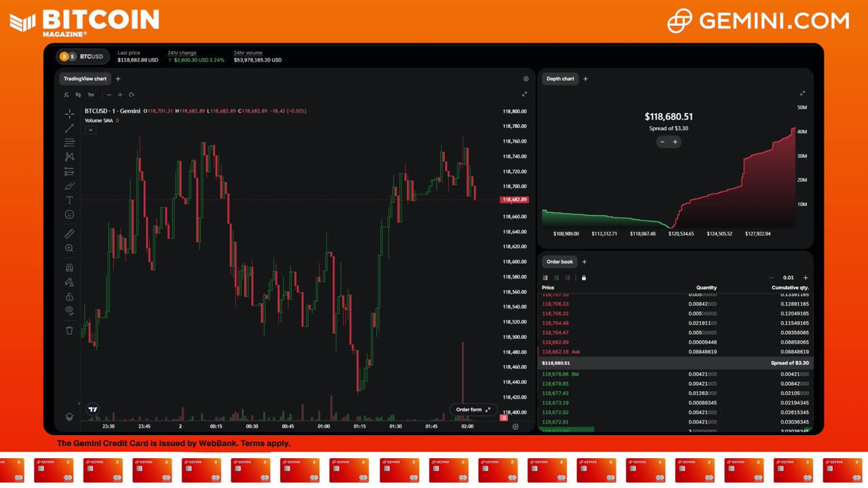Open the forecasting and position tools
The width and height of the screenshot is (868, 488).
point(69,171)
